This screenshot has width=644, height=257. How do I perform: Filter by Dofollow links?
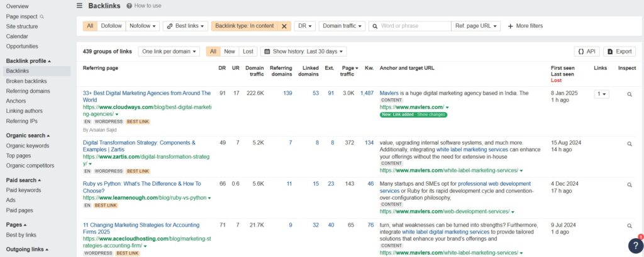(x=111, y=26)
